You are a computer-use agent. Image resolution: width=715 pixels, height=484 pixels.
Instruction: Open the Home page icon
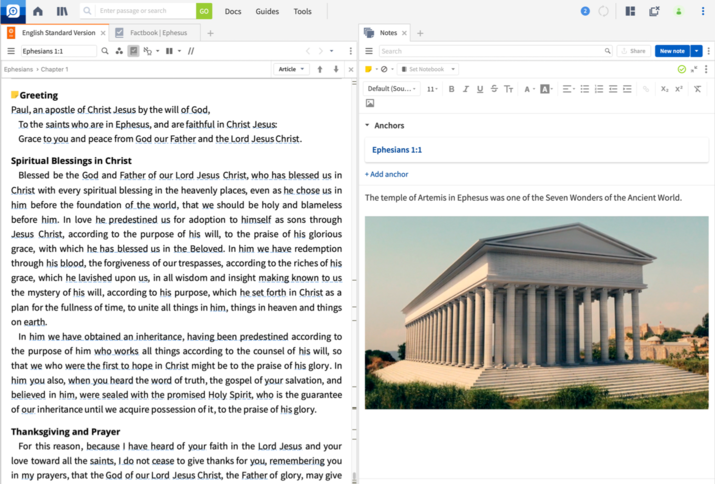pyautogui.click(x=38, y=11)
